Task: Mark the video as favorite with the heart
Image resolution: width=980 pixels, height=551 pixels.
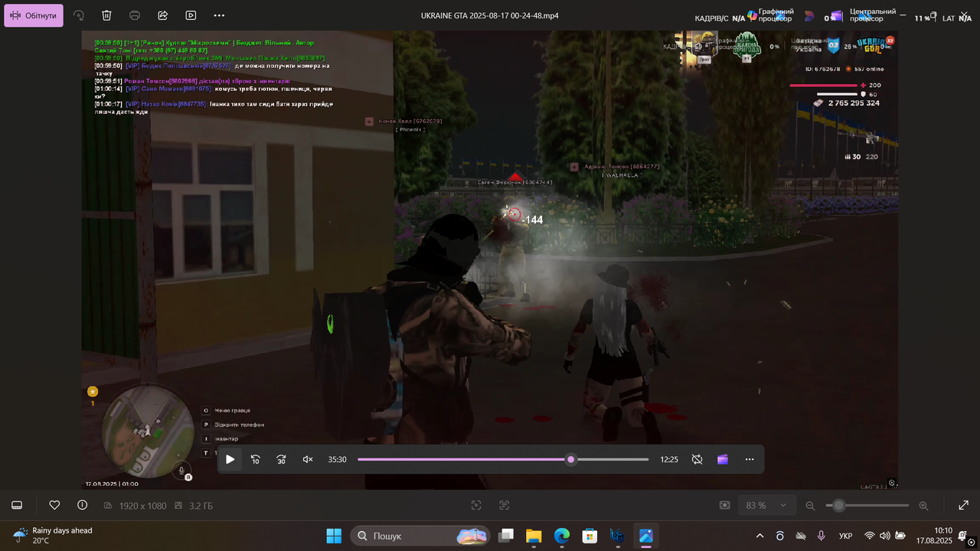Action: click(54, 505)
